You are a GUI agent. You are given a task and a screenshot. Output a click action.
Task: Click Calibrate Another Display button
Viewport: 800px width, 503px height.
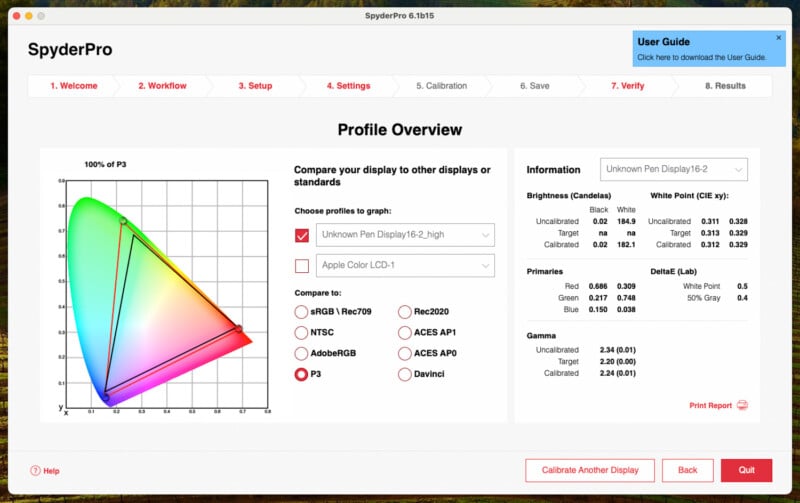coord(590,470)
